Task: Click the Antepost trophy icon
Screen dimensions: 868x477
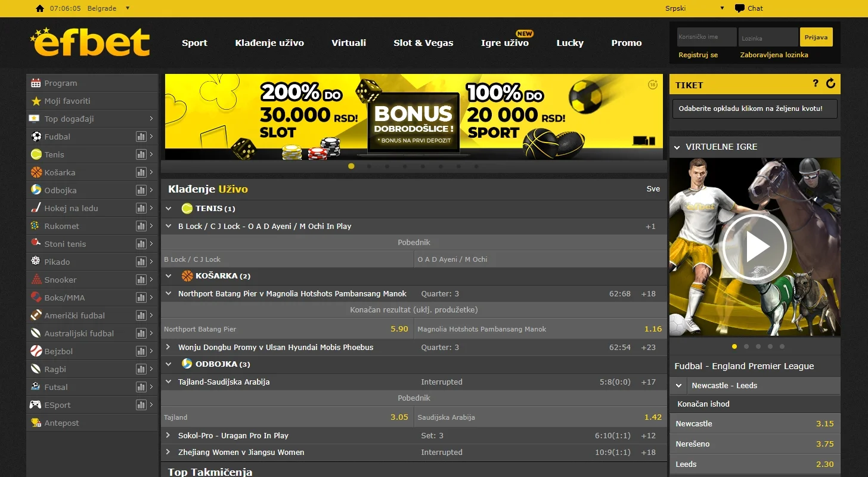Action: [36, 423]
